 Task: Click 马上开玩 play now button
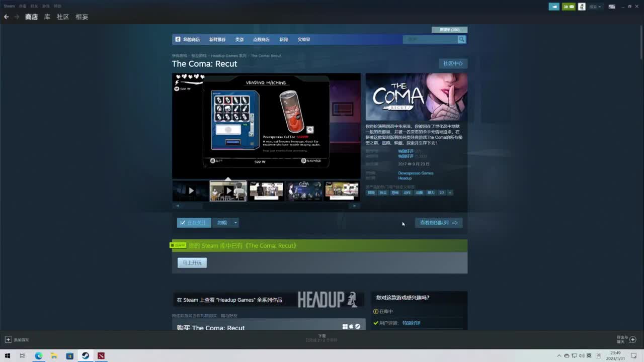192,263
